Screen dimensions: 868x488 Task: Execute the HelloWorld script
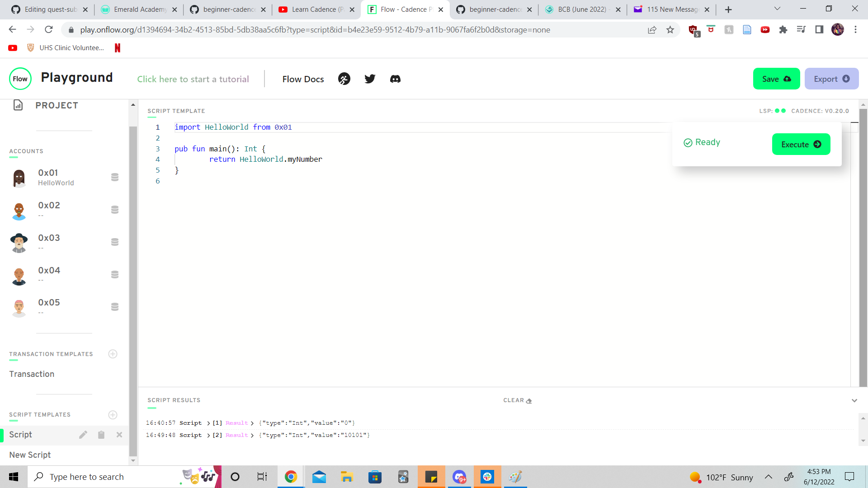point(801,144)
